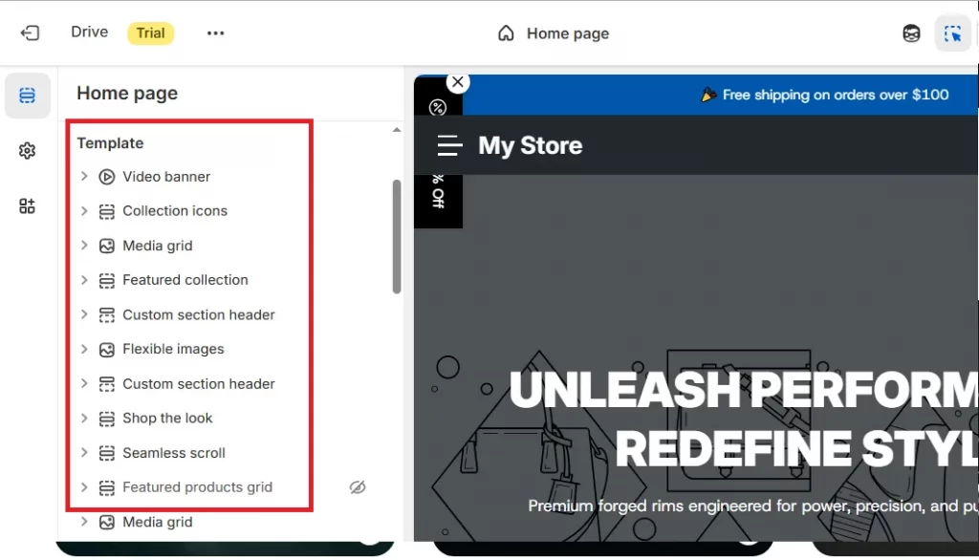Expand the Video banner section
Image resolution: width=979 pixels, height=560 pixels.
point(84,177)
